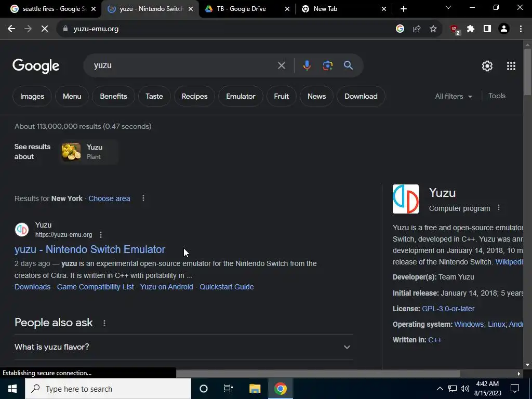Screen dimensions: 532x399
Task: Select the Menu filter chip
Action: click(x=72, y=96)
